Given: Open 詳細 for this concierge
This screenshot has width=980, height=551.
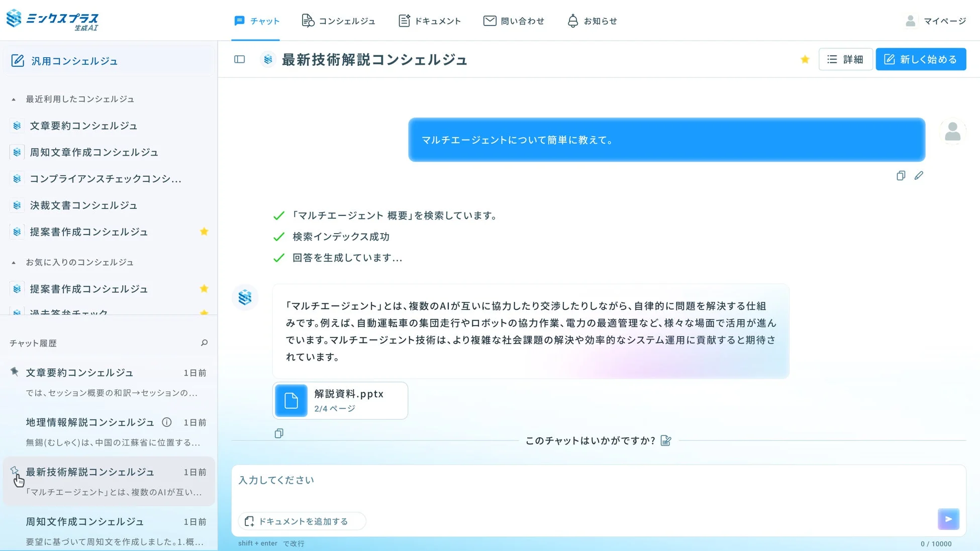Looking at the screenshot, I should 845,59.
